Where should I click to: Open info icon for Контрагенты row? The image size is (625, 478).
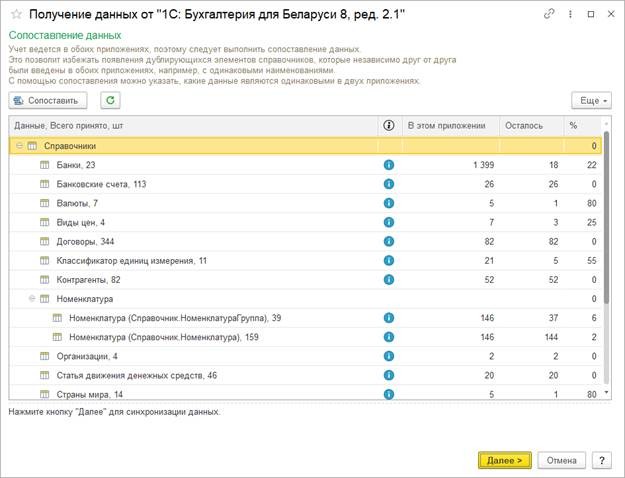click(x=389, y=279)
